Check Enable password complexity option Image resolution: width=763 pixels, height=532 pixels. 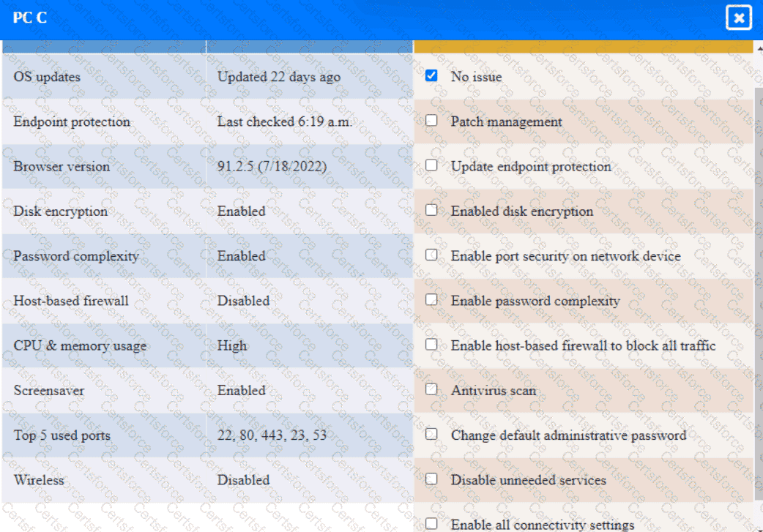(431, 299)
